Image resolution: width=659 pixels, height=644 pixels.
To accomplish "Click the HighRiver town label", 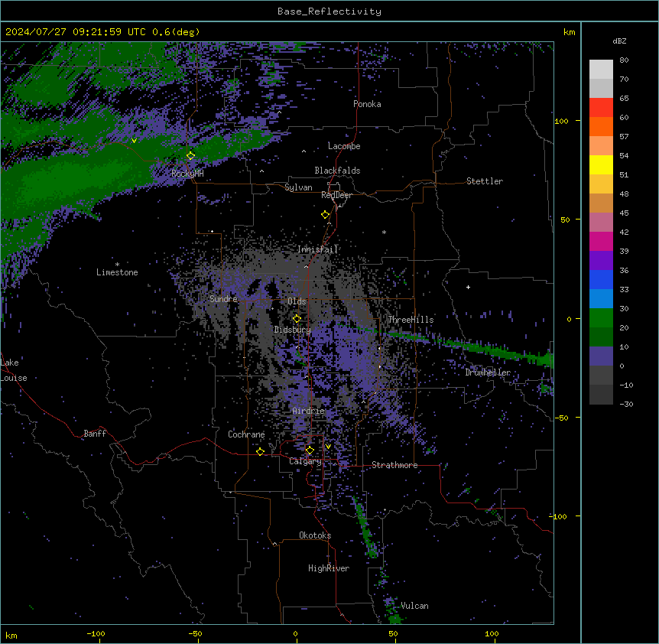I will [x=329, y=568].
